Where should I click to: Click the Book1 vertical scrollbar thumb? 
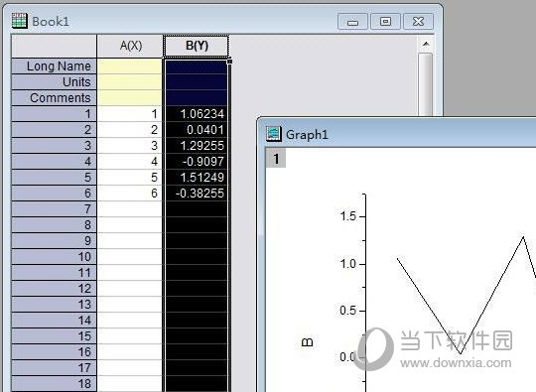click(426, 84)
